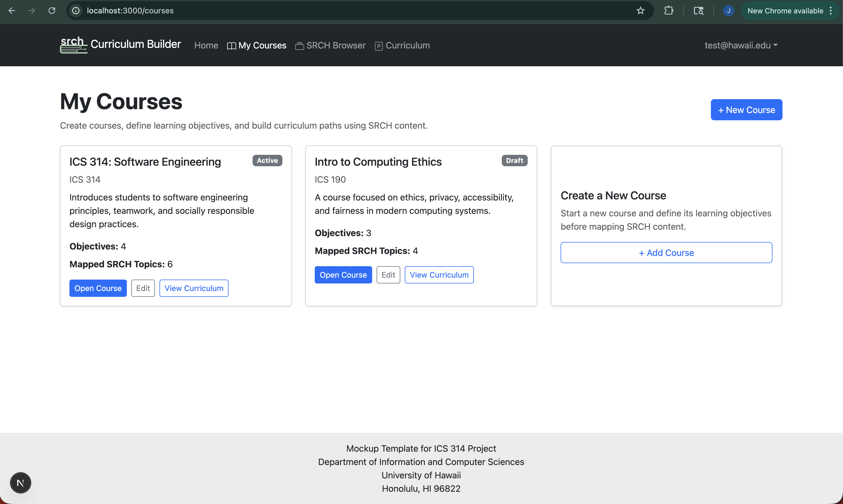Bookmark this page with star icon
The image size is (843, 504).
coord(640,11)
